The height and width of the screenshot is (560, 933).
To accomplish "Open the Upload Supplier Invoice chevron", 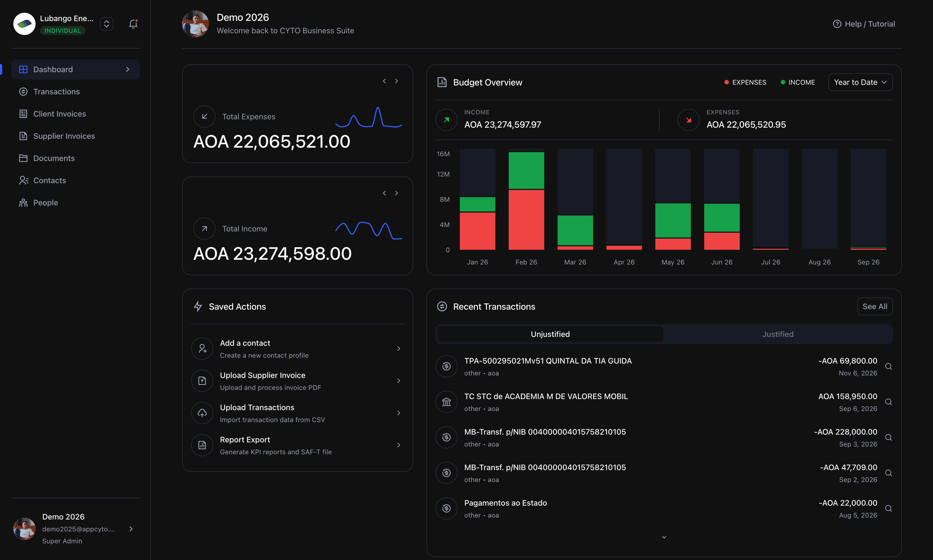I will pyautogui.click(x=398, y=381).
